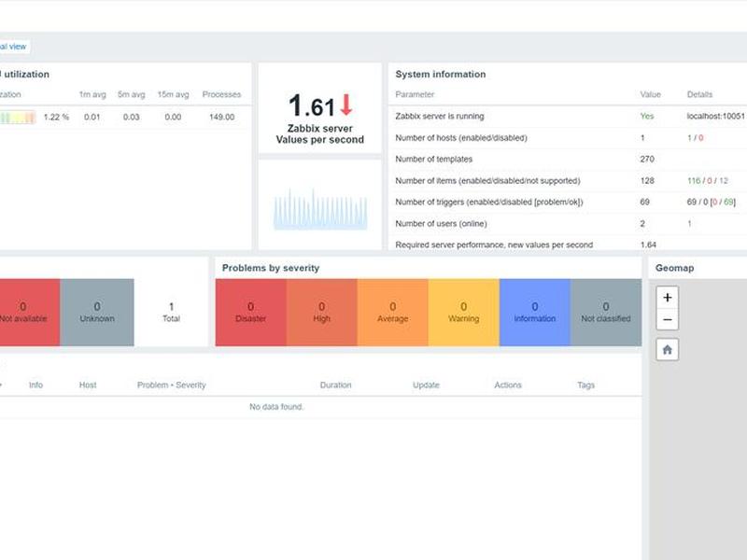Image resolution: width=747 pixels, height=560 pixels.
Task: Click the Details column header
Action: click(699, 94)
